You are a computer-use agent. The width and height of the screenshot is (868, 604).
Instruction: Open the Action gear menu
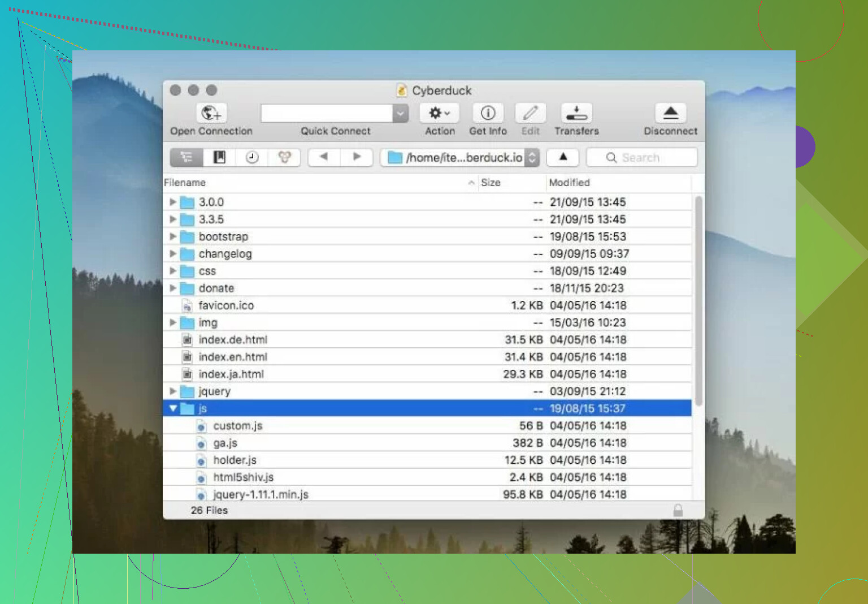439,113
